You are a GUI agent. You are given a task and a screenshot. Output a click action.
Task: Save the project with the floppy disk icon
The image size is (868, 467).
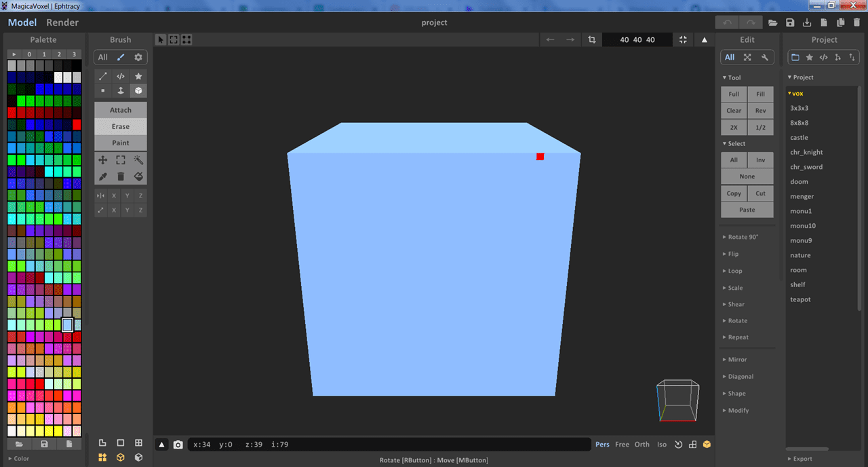(790, 22)
